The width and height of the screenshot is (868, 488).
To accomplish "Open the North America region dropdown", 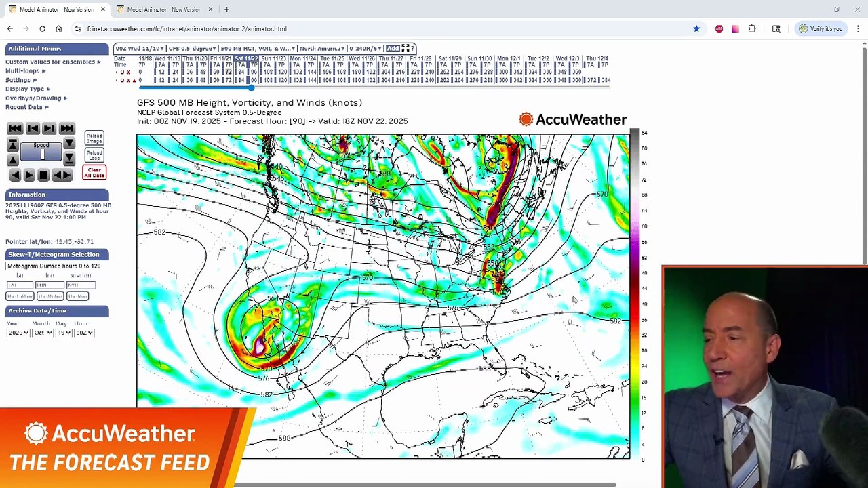I will [323, 48].
